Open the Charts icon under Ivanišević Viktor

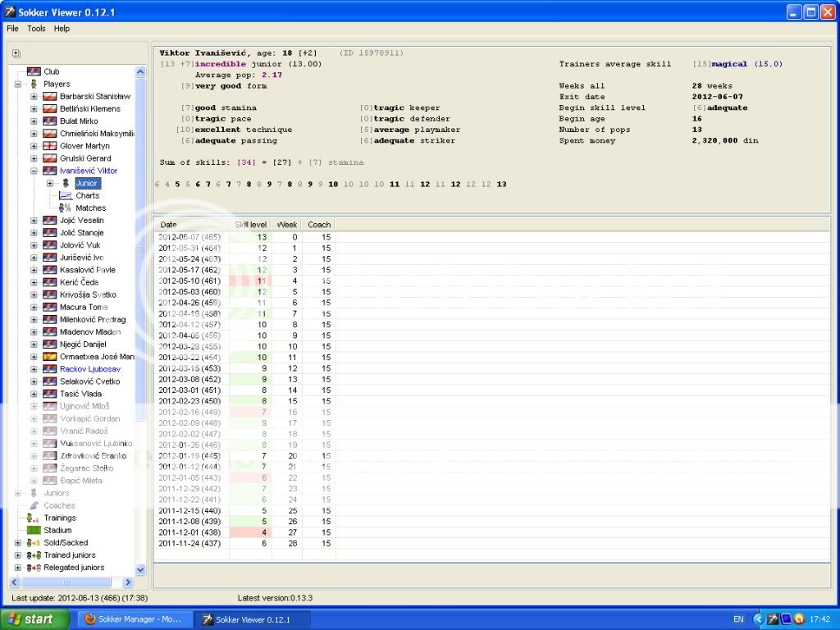pyautogui.click(x=66, y=196)
